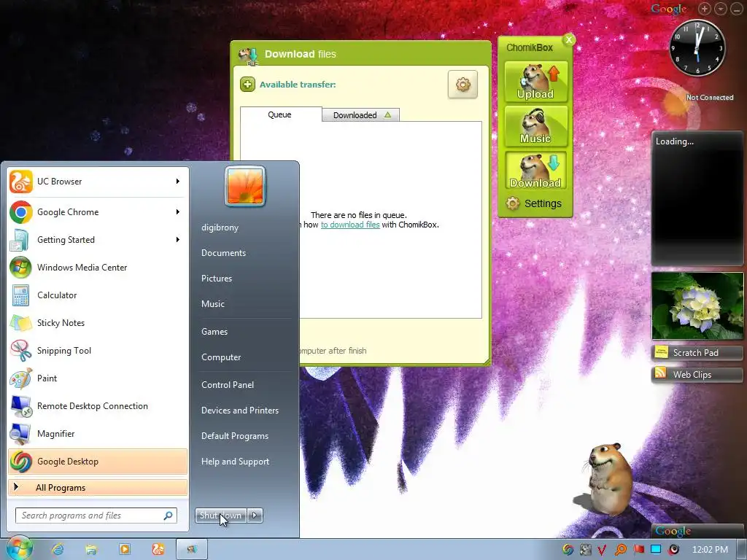
Task: Open Paint from Start menu
Action: click(98, 378)
